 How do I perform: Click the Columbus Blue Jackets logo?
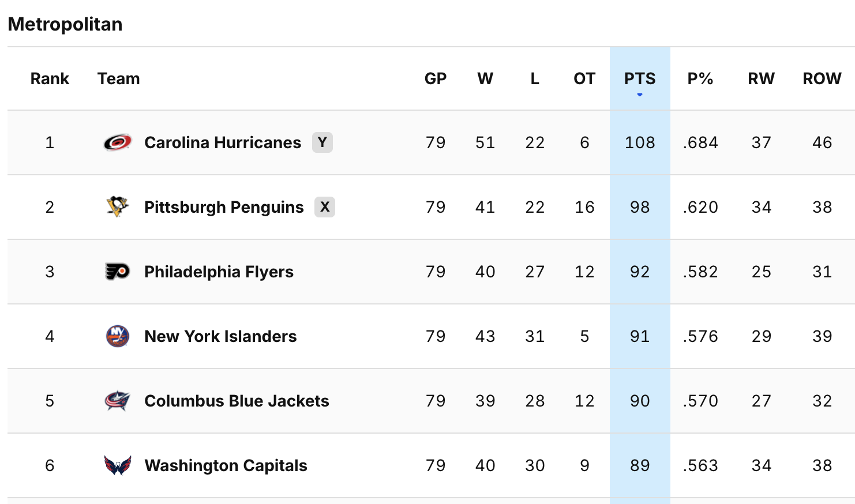[117, 401]
